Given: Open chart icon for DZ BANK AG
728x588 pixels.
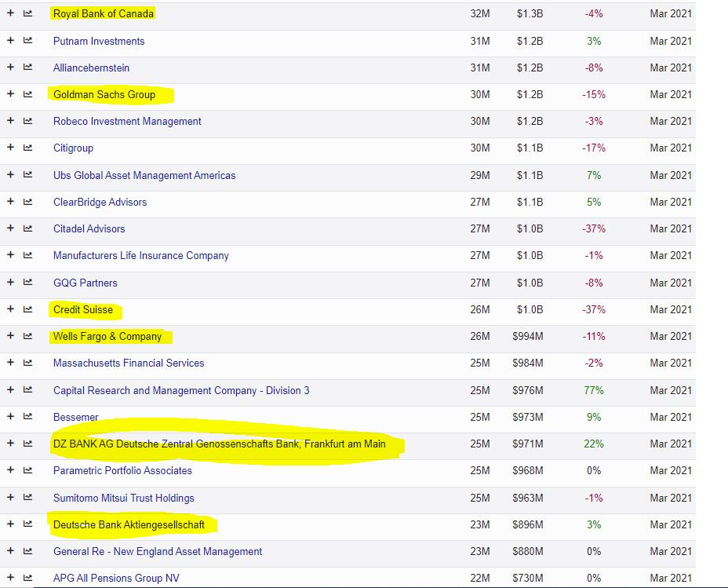Looking at the screenshot, I should 28,444.
